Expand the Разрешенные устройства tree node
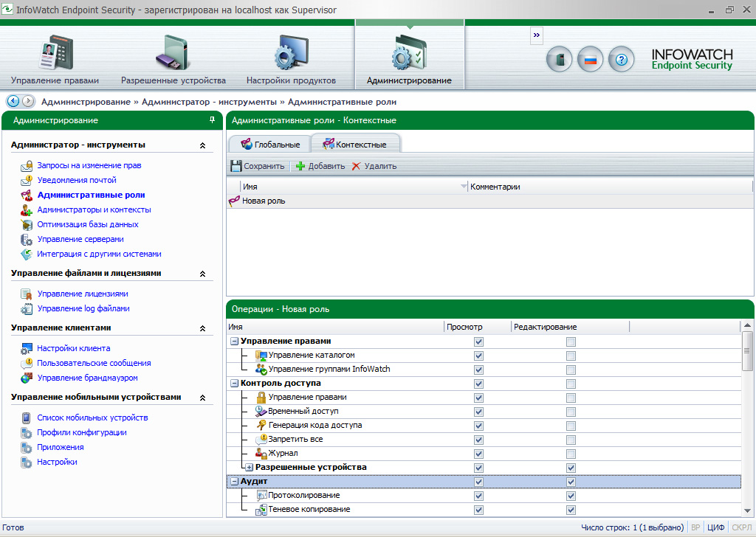 [249, 468]
